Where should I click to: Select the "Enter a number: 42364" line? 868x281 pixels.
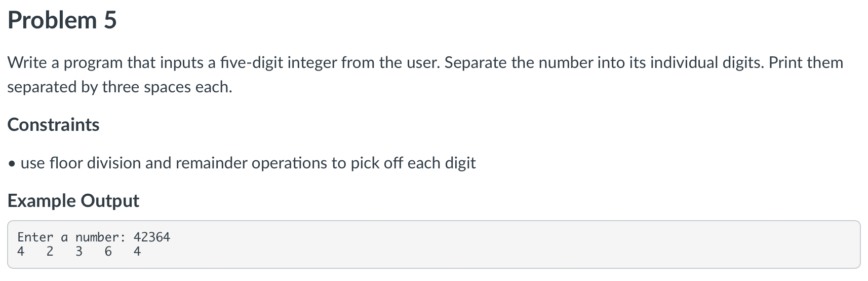click(94, 237)
